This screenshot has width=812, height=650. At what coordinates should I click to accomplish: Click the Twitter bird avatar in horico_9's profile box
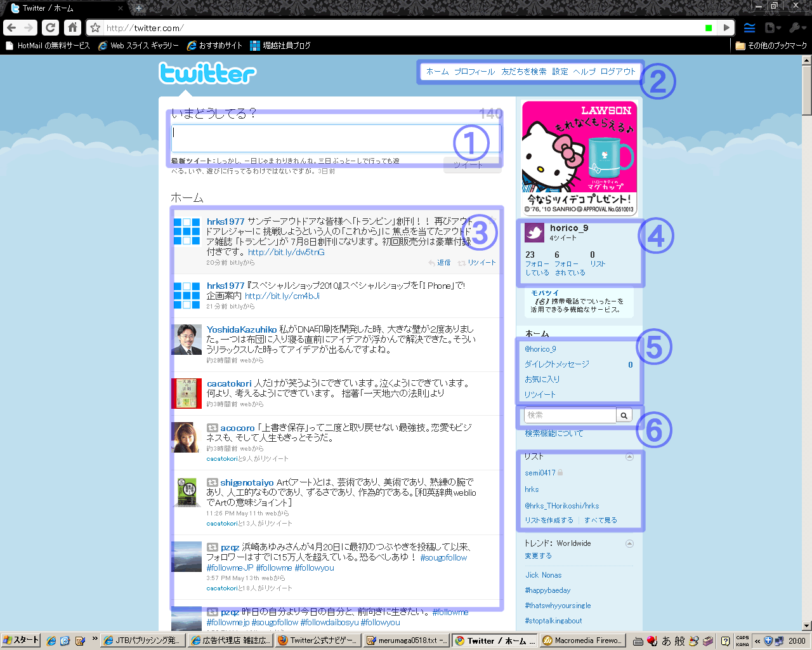(534, 233)
